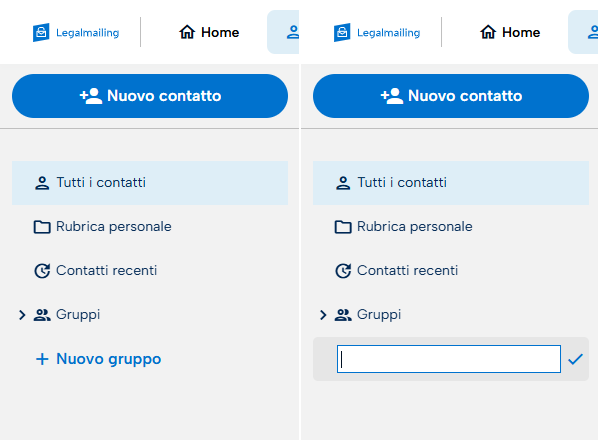Image resolution: width=598 pixels, height=440 pixels.
Task: Expand Gruppi chevron above the name input
Action: coord(323,315)
